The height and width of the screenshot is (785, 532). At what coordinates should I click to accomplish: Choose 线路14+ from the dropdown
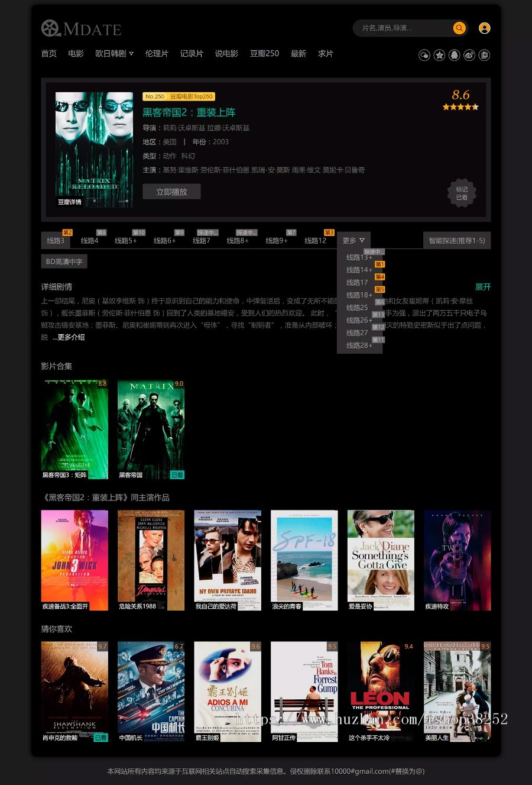tap(359, 270)
